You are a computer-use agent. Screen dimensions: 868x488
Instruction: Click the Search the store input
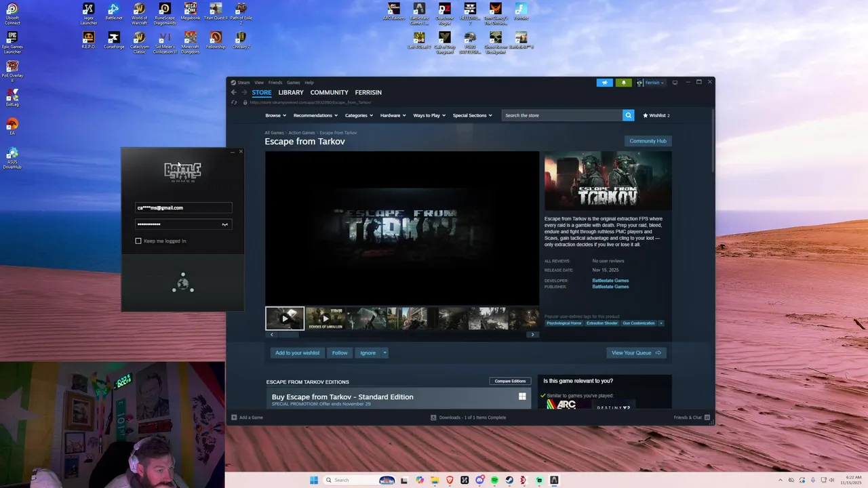coord(562,115)
